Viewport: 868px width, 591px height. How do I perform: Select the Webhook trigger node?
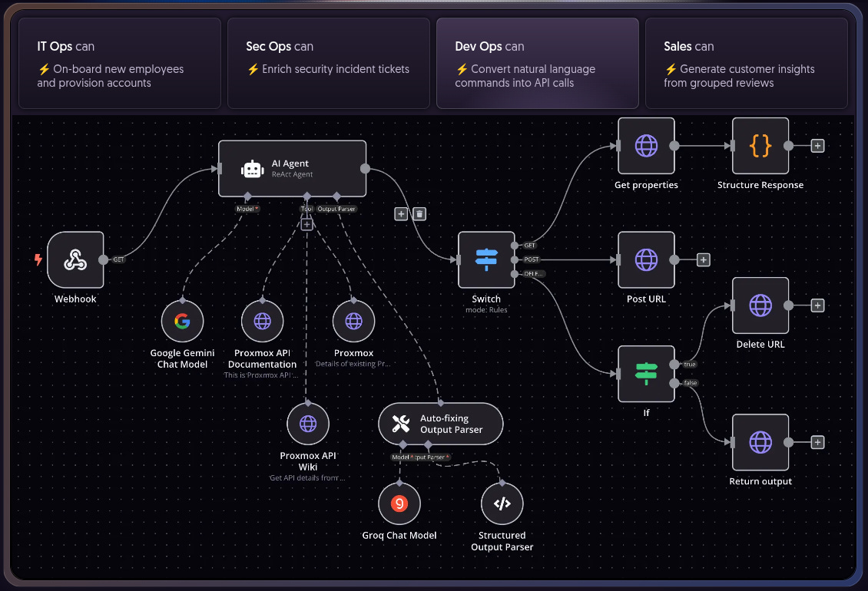click(x=75, y=260)
